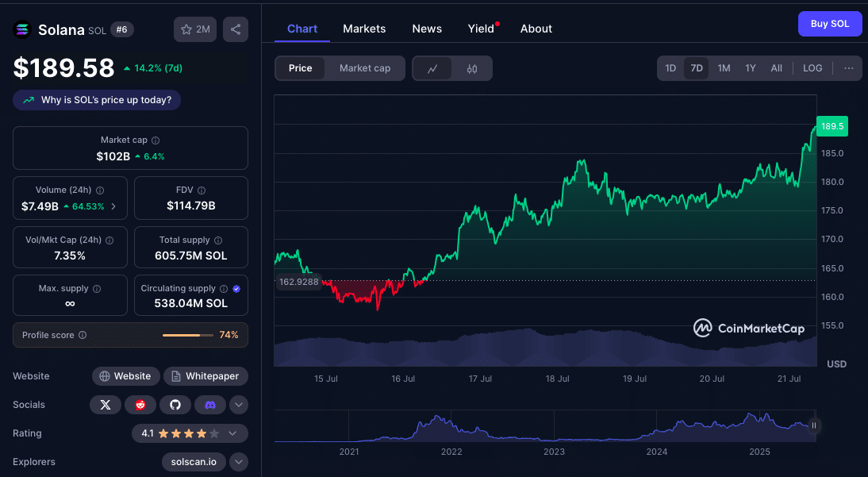The image size is (868, 477).
Task: Open the News tab
Action: coord(427,29)
